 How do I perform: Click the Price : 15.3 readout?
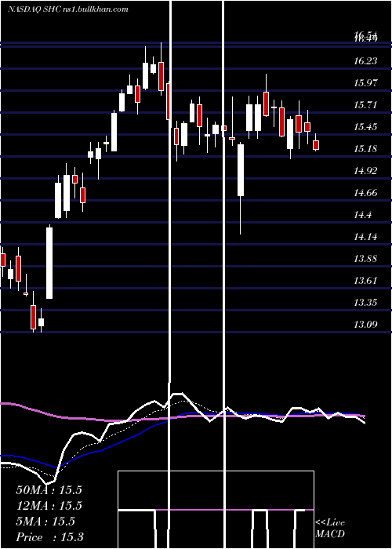coord(49,537)
